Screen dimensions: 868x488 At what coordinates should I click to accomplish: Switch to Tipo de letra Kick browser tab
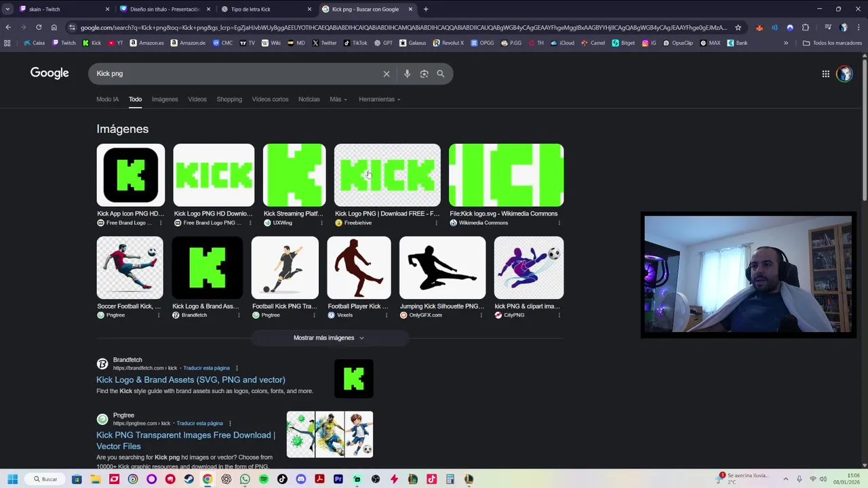click(266, 9)
